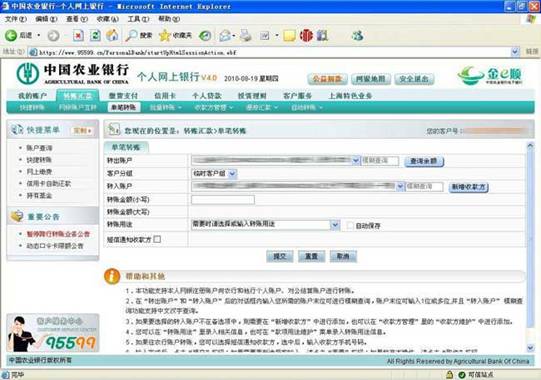Click the 新增收款方 button

469,187
